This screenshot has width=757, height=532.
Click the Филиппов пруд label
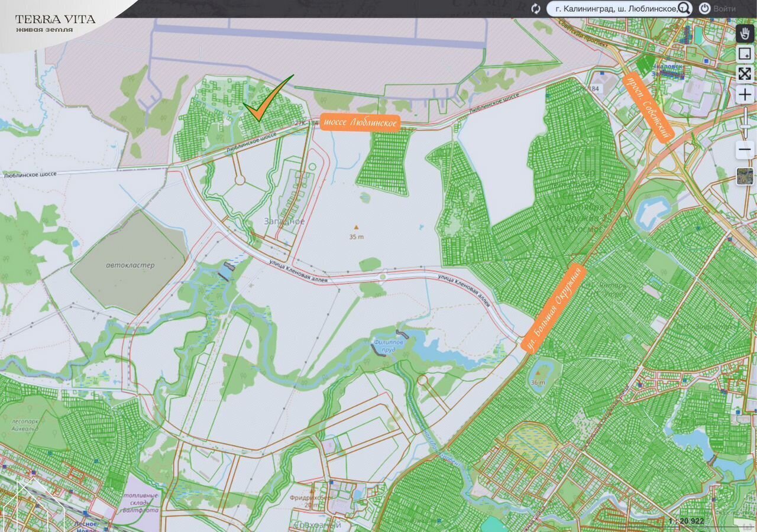click(388, 346)
